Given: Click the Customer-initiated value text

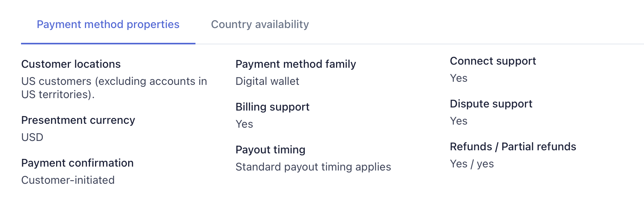Looking at the screenshot, I should click(68, 180).
